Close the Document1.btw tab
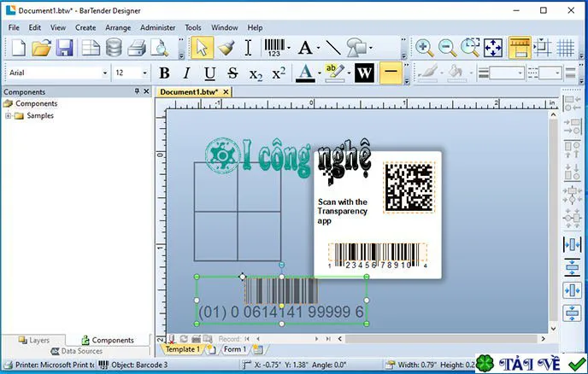 click(226, 92)
